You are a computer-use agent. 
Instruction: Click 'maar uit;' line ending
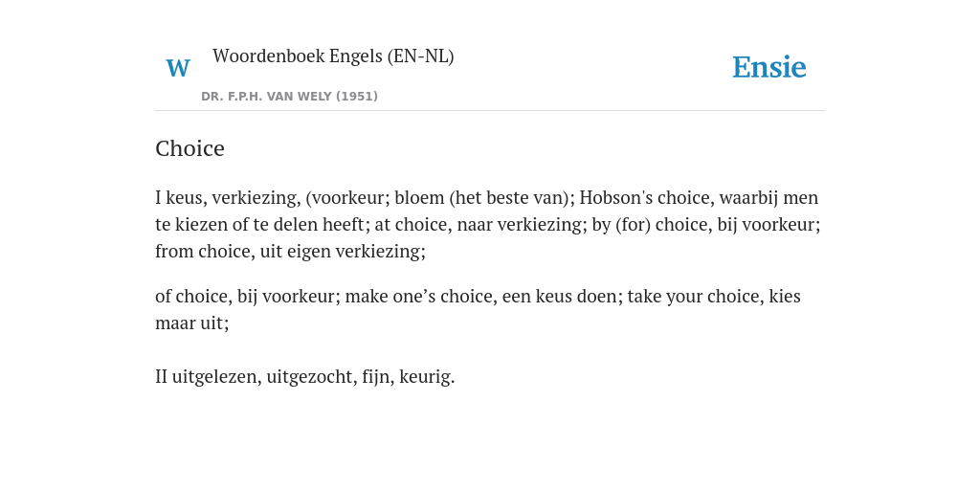pyautogui.click(x=191, y=323)
